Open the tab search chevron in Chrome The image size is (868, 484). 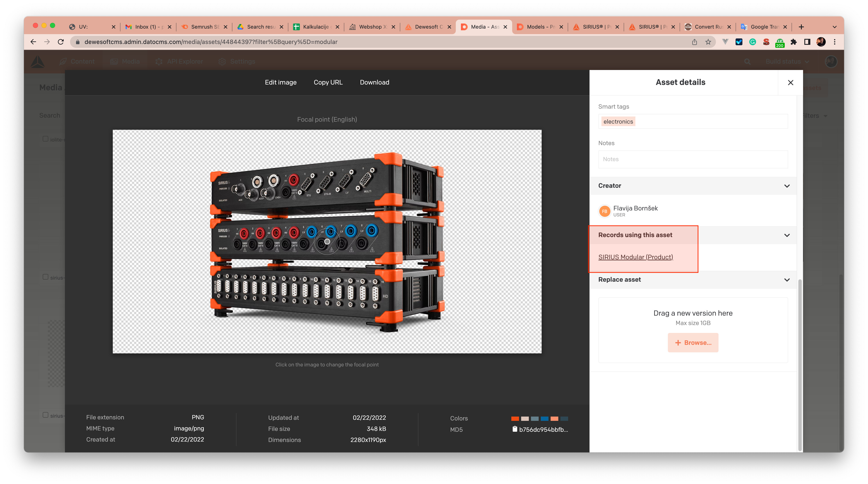[x=835, y=27]
